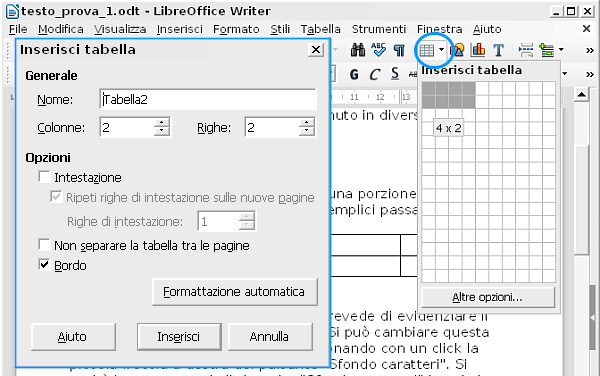Open the Aiuto menu in menu bar

tap(487, 29)
